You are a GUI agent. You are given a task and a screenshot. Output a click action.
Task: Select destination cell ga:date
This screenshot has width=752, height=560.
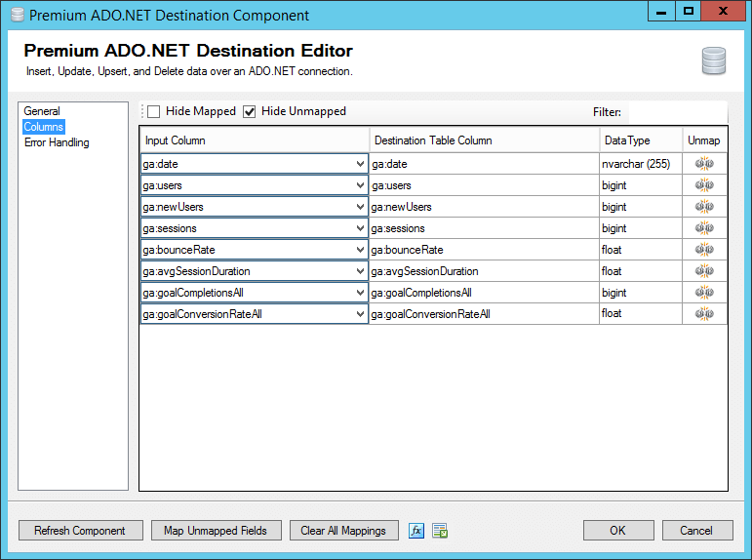(484, 164)
